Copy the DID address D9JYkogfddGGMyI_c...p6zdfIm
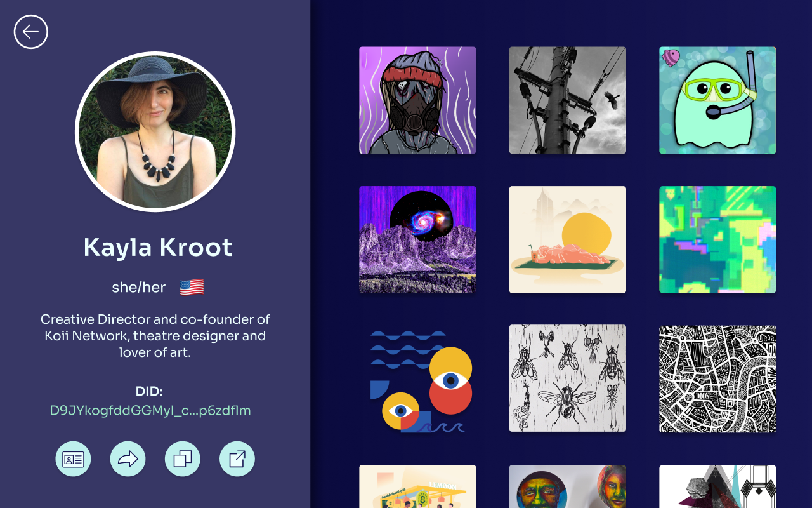This screenshot has width=812, height=508. point(150,410)
